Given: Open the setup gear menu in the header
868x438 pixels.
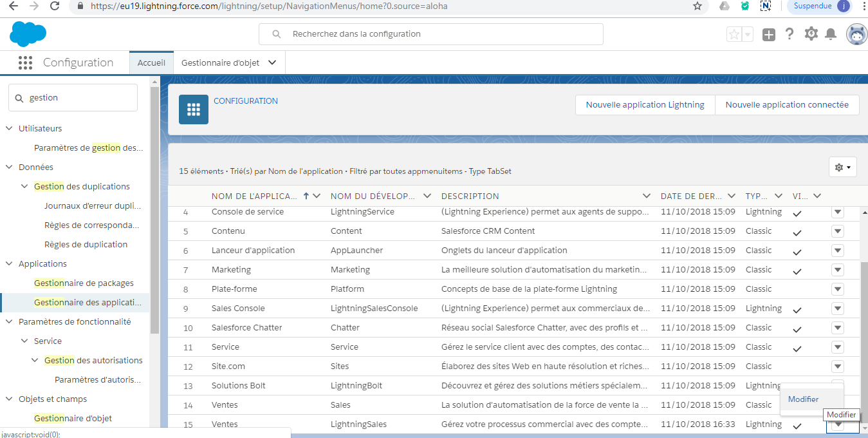Looking at the screenshot, I should (811, 34).
